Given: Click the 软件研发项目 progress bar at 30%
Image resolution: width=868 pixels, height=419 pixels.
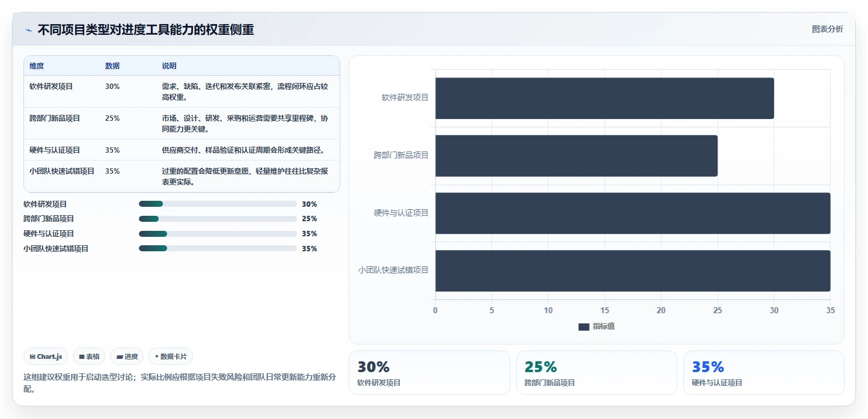Looking at the screenshot, I should coord(218,204).
